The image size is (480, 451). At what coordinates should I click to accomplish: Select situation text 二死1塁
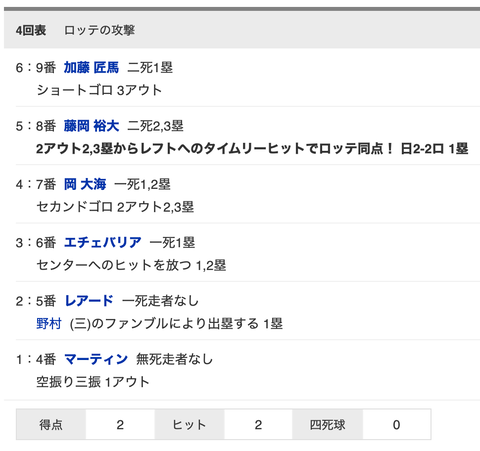point(150,68)
